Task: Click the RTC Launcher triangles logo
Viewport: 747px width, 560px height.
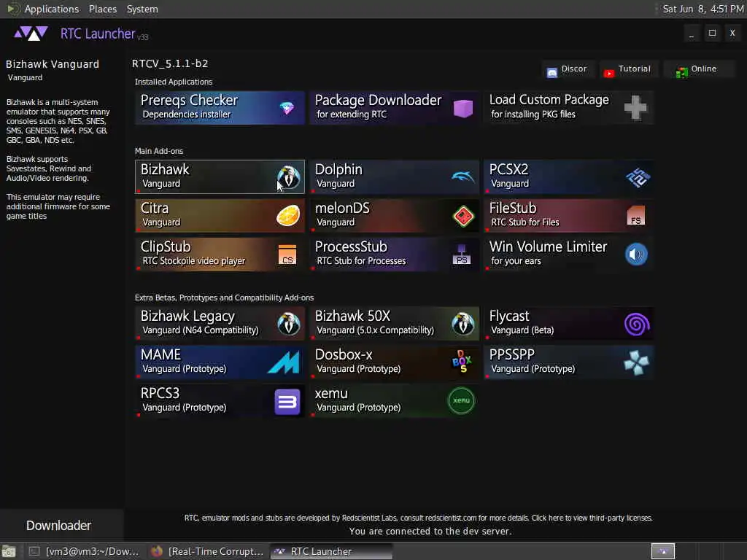Action: click(x=31, y=34)
